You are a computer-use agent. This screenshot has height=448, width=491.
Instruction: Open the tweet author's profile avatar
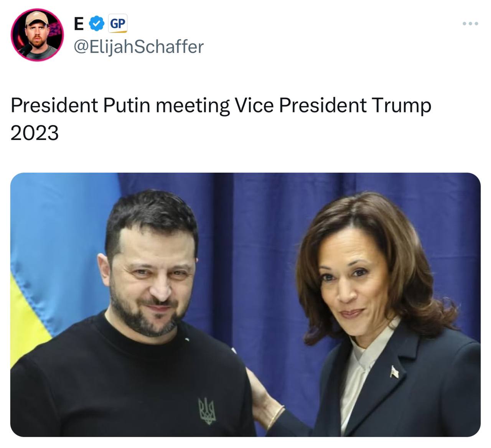click(x=37, y=35)
